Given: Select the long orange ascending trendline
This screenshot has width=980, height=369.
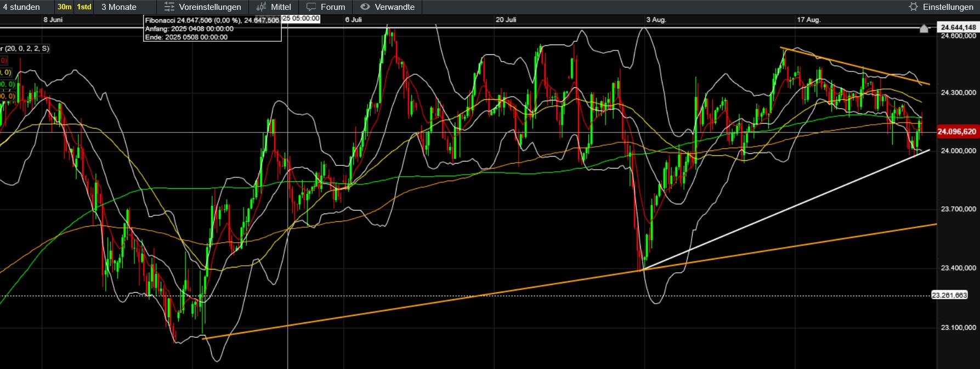Looking at the screenshot, I should tap(570, 281).
